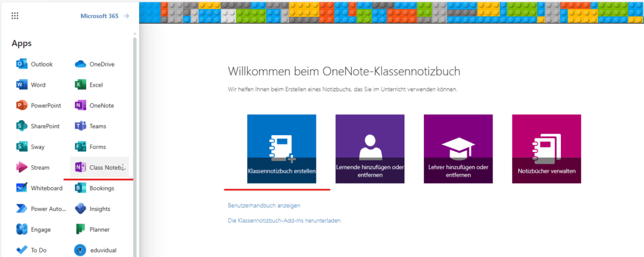Open the app launcher waffle icon

[x=15, y=16]
